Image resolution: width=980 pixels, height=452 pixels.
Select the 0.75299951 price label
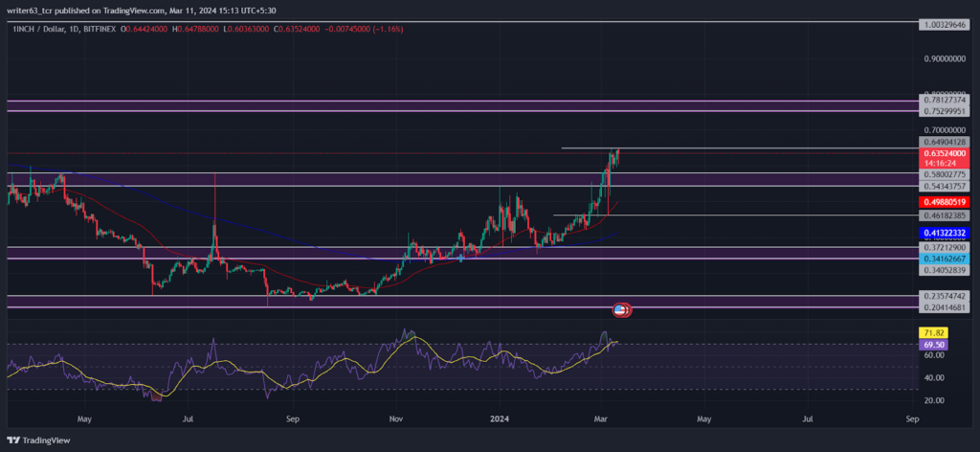945,111
